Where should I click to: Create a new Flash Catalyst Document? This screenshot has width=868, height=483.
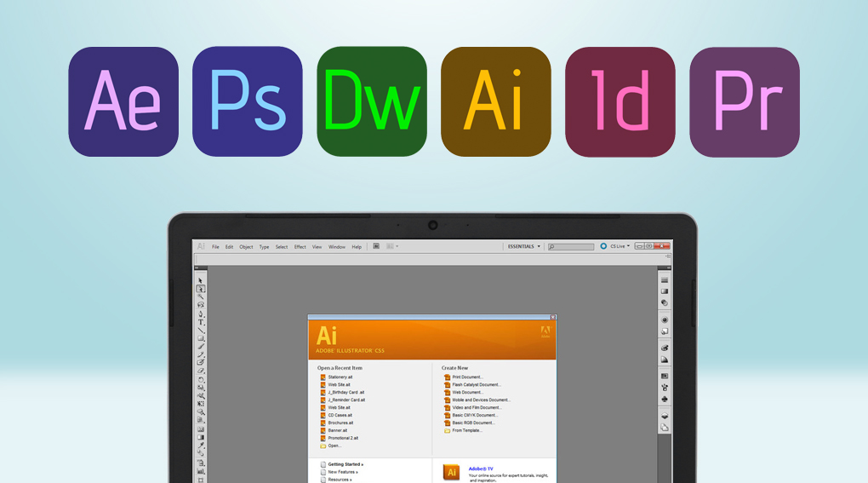(x=473, y=384)
